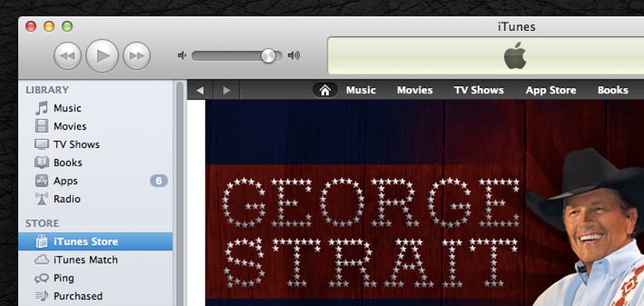Open the TV Shows store tab
644x306 pixels.
[479, 90]
